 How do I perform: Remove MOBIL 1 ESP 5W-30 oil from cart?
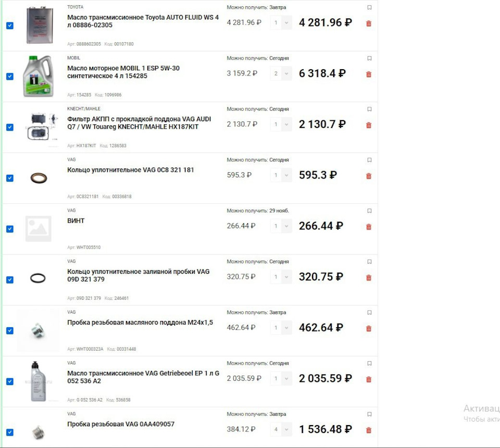369,74
